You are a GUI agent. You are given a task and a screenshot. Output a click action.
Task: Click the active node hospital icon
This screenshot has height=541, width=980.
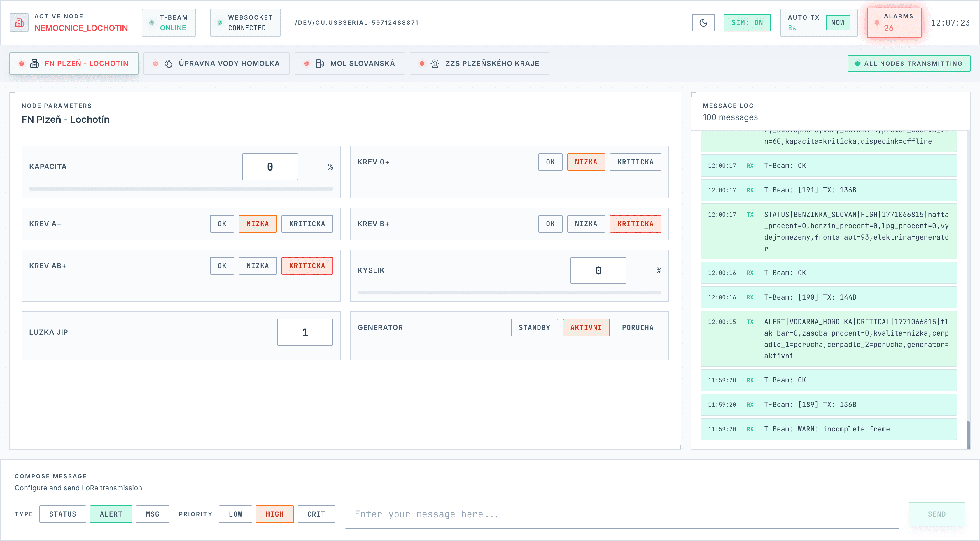[19, 23]
